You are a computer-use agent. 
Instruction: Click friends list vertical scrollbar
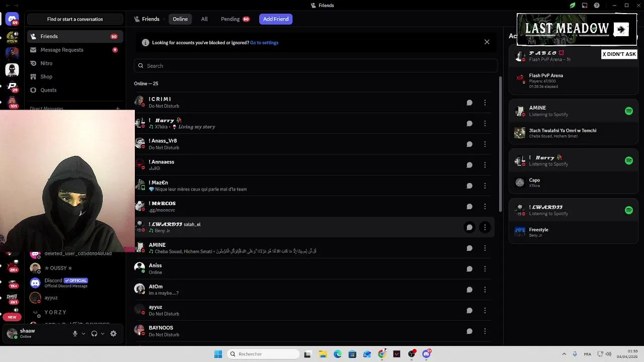(500, 144)
